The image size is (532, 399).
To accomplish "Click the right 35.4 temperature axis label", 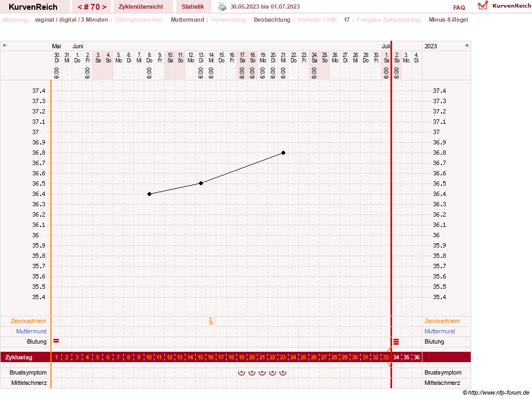I will pyautogui.click(x=439, y=297).
